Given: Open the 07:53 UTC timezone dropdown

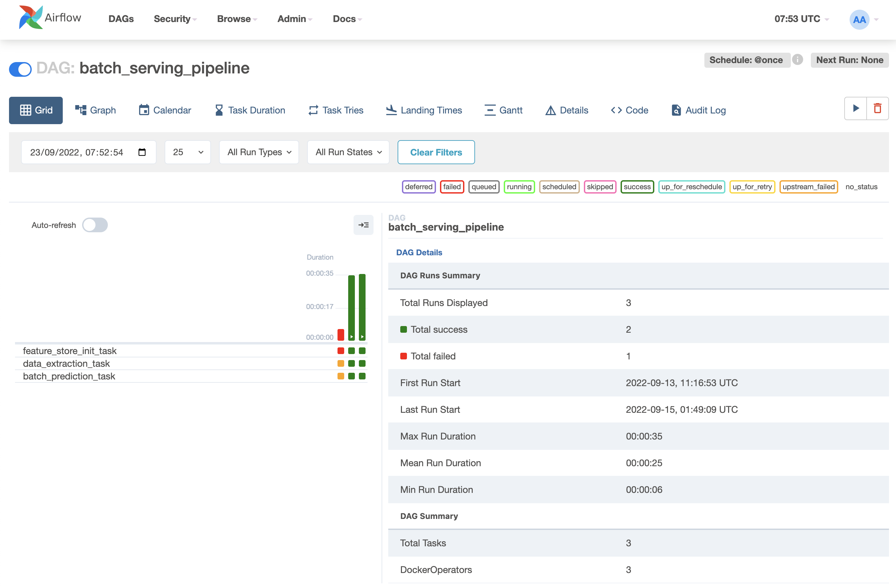Looking at the screenshot, I should (x=802, y=19).
